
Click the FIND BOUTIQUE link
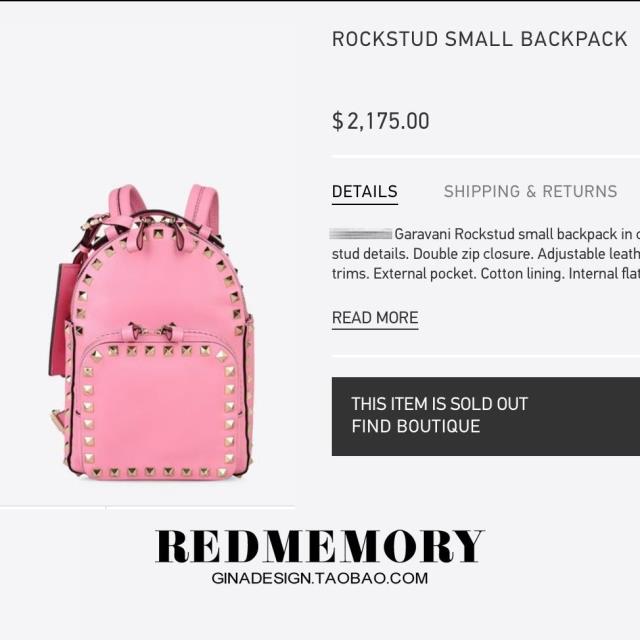click(416, 426)
